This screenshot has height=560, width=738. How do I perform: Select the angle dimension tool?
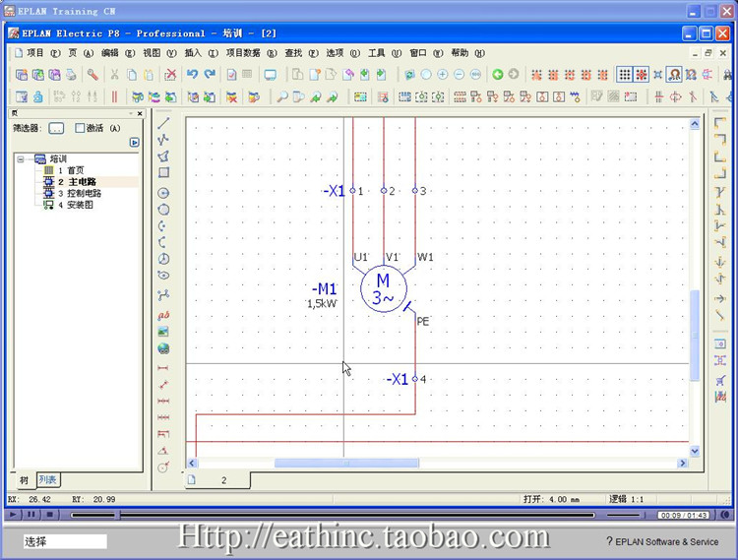click(x=163, y=451)
